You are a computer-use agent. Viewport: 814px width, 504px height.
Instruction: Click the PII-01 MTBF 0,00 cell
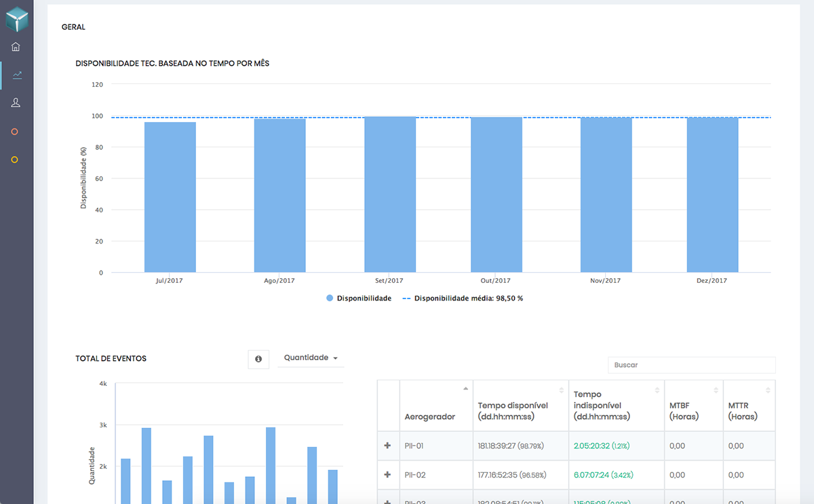click(x=694, y=446)
